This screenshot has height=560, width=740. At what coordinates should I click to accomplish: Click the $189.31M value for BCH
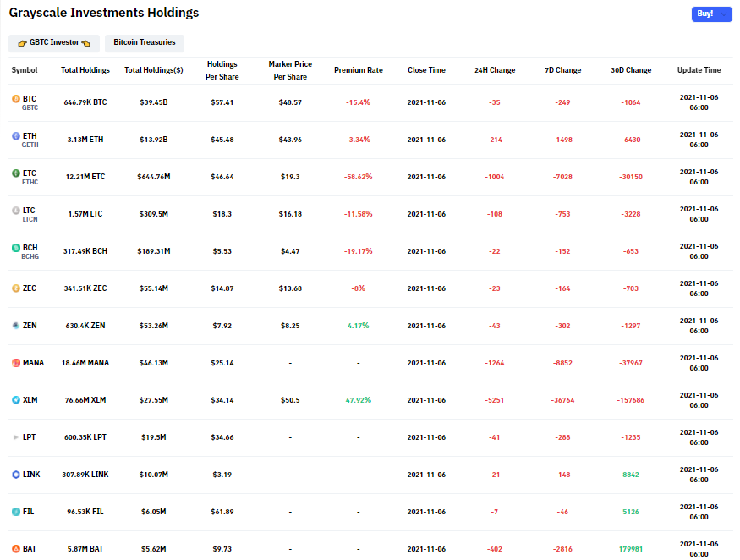coord(154,252)
